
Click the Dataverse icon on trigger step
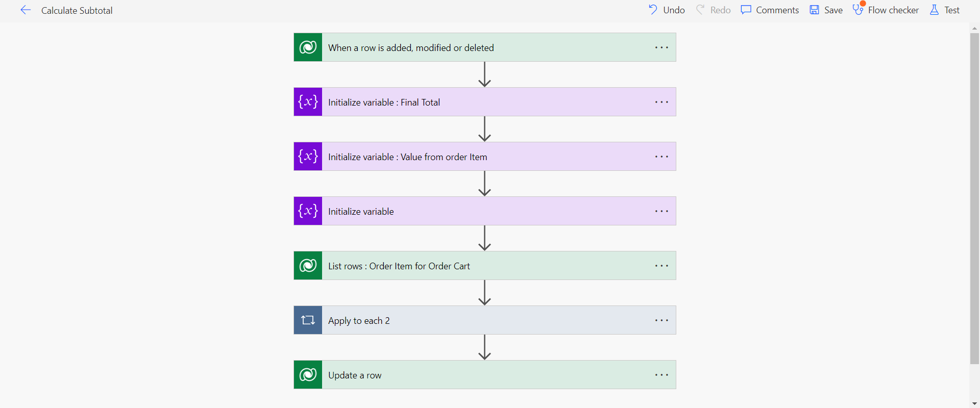pos(308,47)
